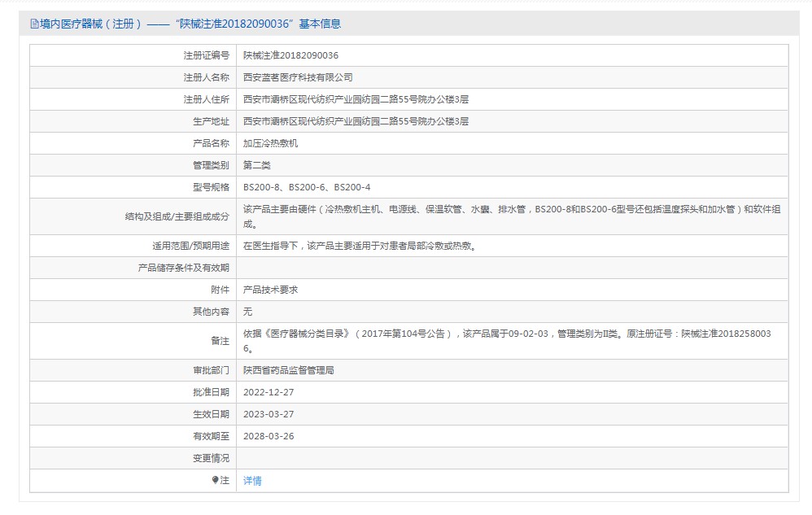Select registration number 陕械注准20182090036 in the table
This screenshot has height=515, width=812.
[290, 55]
